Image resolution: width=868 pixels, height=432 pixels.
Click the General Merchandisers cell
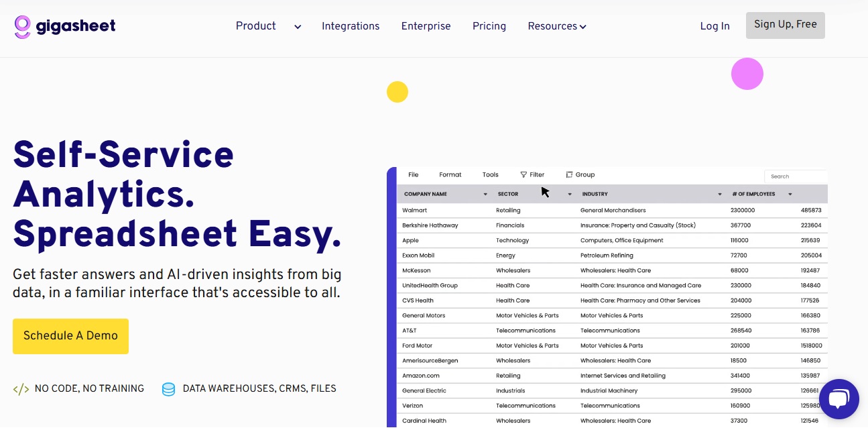click(x=613, y=211)
